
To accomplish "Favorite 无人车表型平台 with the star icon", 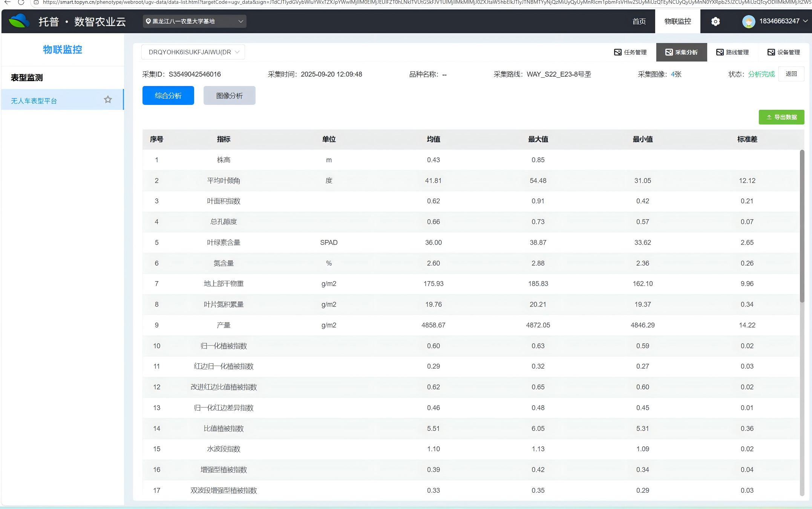I will pyautogui.click(x=108, y=100).
